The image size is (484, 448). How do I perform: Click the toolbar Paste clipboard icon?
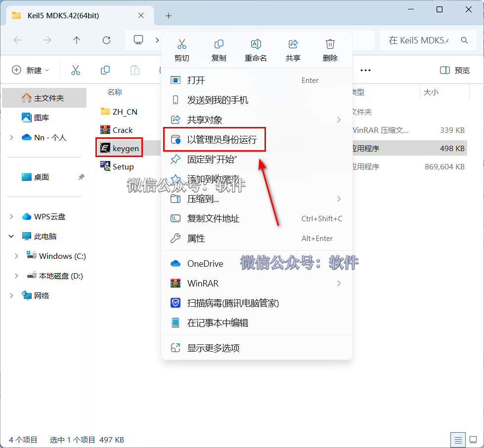coord(135,70)
